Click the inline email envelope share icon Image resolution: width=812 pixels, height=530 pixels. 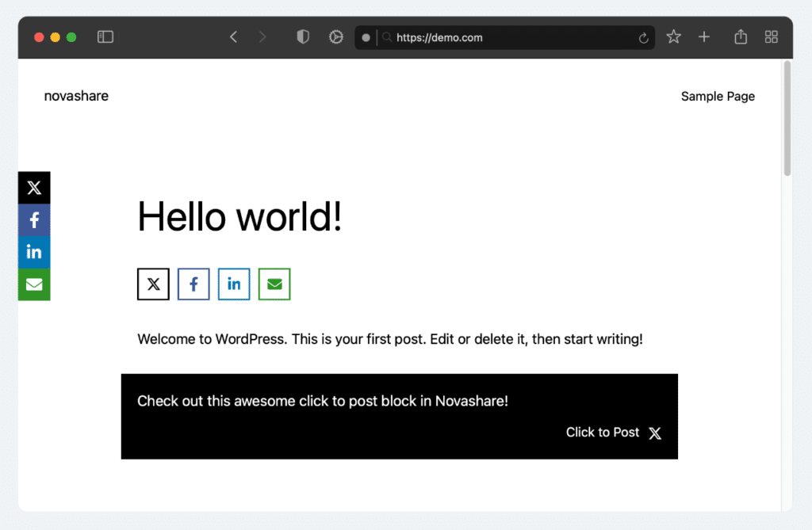(x=274, y=284)
